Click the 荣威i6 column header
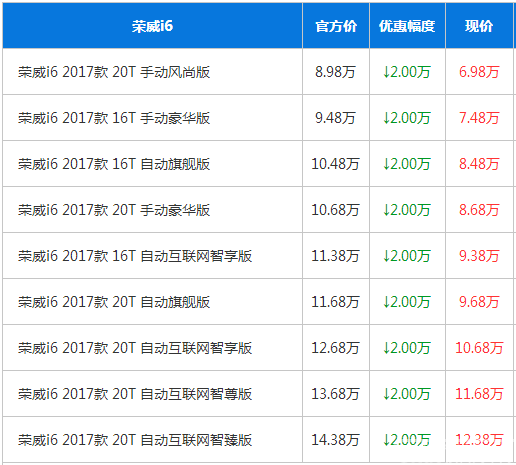 152,26
